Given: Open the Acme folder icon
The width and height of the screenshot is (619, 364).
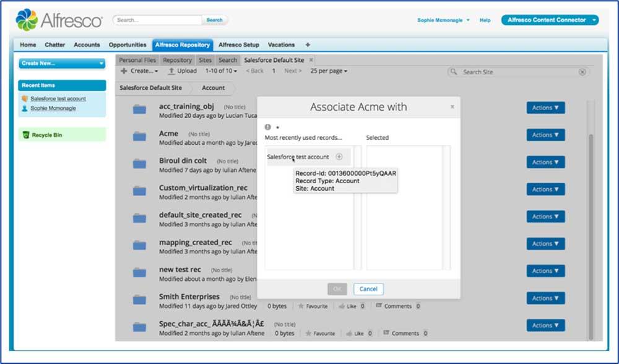Looking at the screenshot, I should [x=139, y=137].
